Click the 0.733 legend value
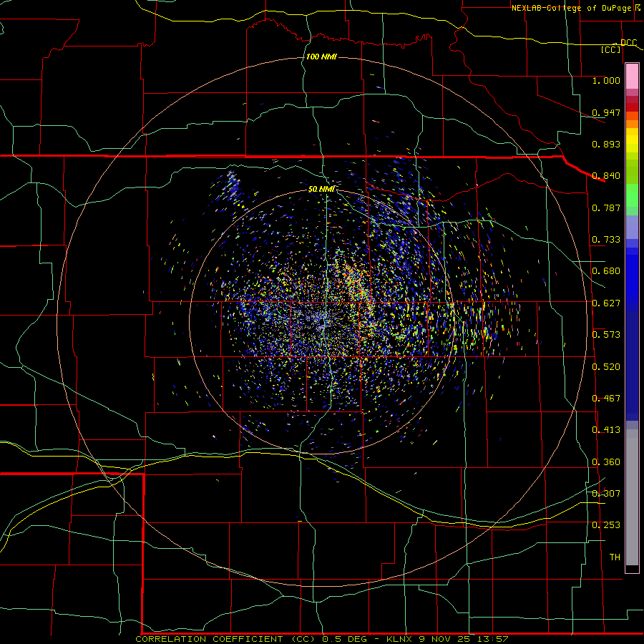This screenshot has height=644, width=644. (x=606, y=240)
